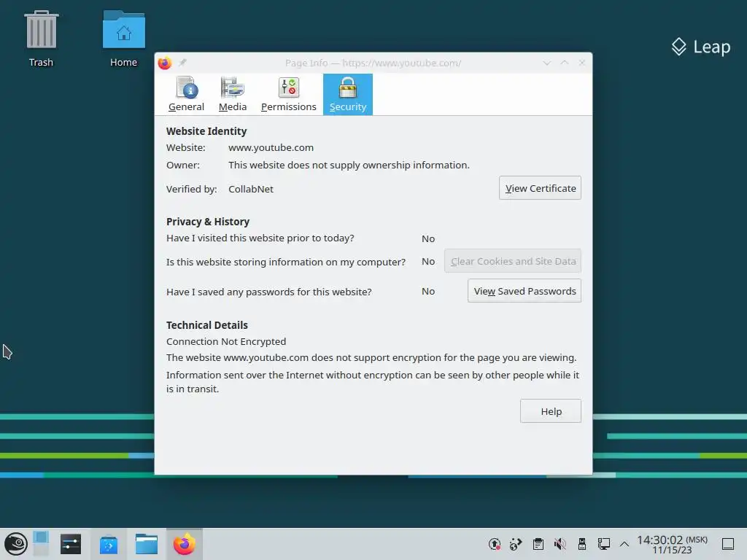Toggle the pin icon in the title bar
The height and width of the screenshot is (560, 747).
(182, 63)
